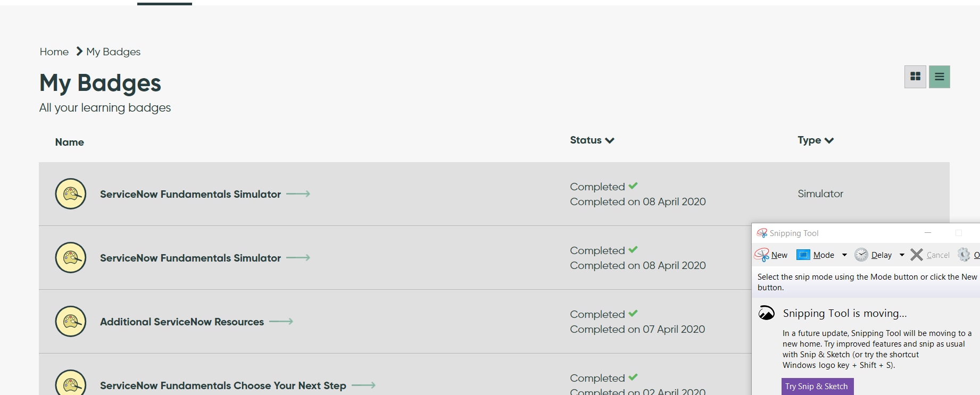Click the Snip & Sketch logo icon

767,313
